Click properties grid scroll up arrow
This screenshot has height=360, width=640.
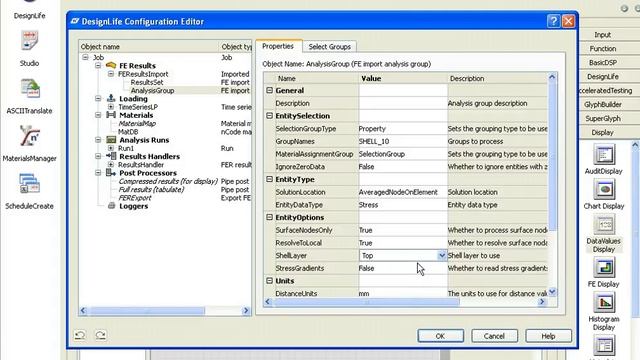[x=552, y=77]
